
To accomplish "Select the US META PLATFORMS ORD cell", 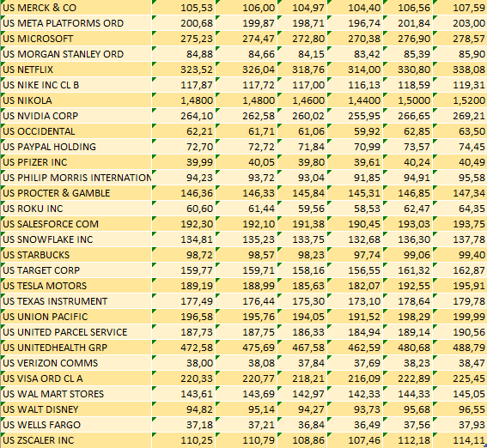I will click(76, 23).
